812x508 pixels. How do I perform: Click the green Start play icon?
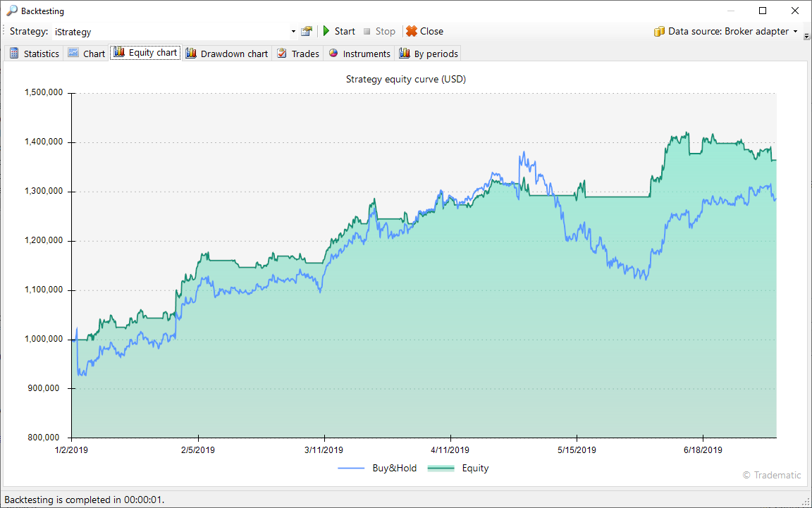[x=326, y=31]
